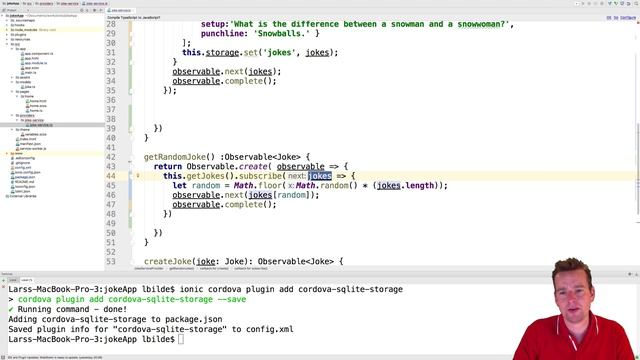
Task: Open package.json file
Action: click(x=23, y=177)
